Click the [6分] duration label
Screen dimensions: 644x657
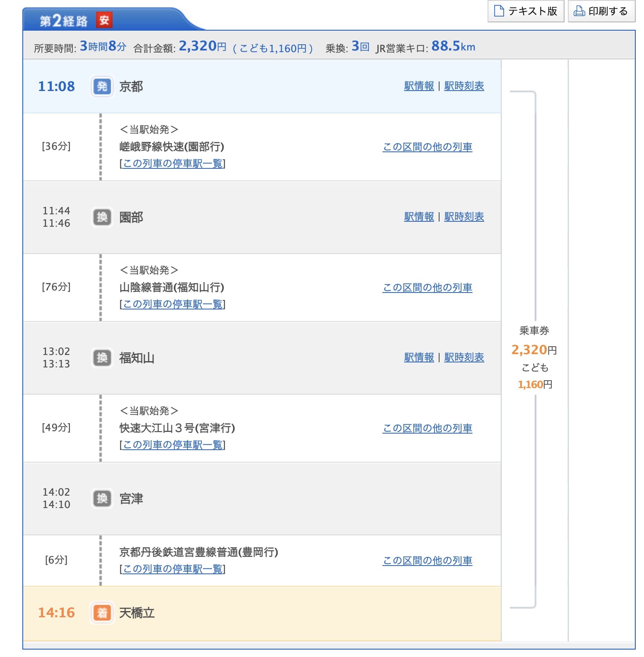tap(56, 560)
